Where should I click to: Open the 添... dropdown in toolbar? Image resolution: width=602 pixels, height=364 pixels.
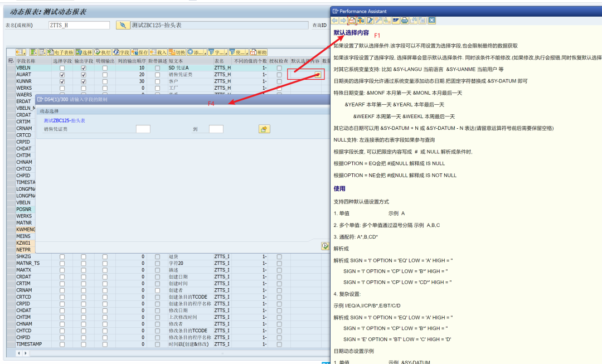tap(197, 52)
